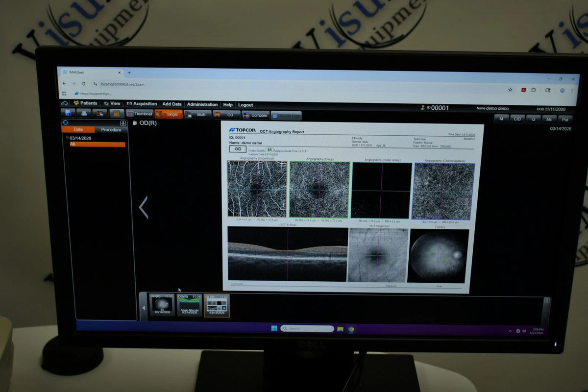Open the Acquisition menu

coord(142,104)
